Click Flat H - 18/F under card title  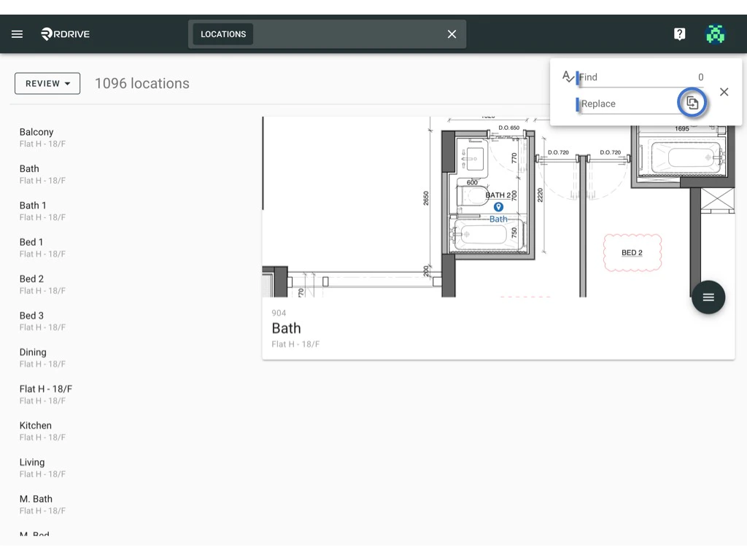(x=295, y=344)
